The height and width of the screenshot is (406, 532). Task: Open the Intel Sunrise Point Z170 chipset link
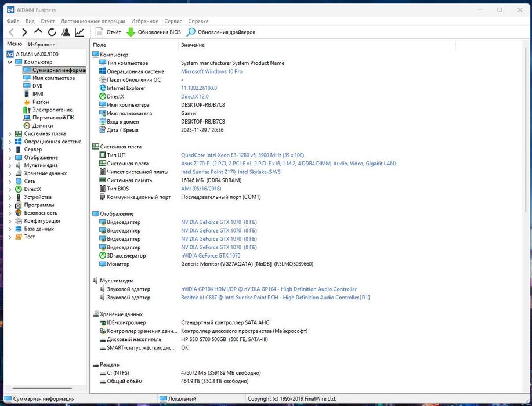[x=231, y=172]
